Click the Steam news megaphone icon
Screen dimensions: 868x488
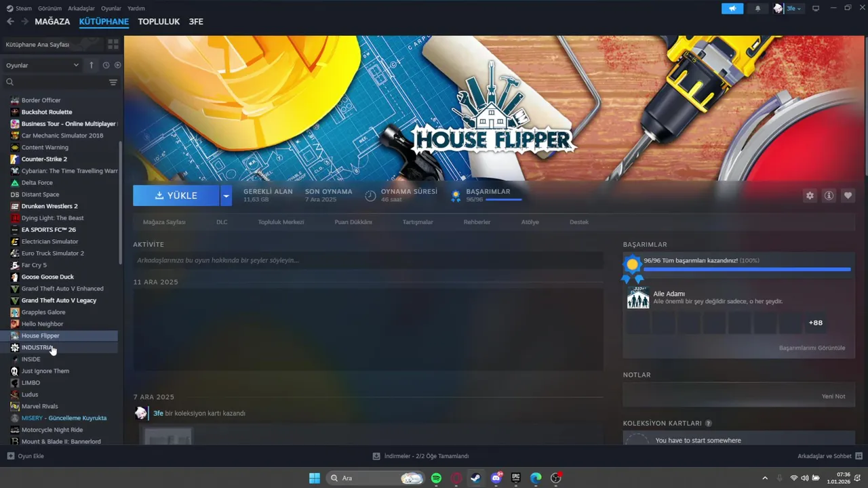pyautogui.click(x=732, y=8)
